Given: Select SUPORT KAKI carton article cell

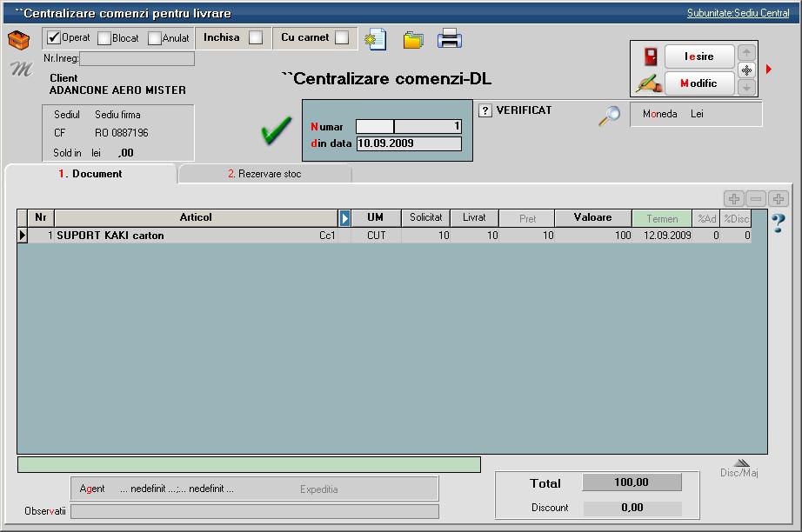Looking at the screenshot, I should pos(196,236).
